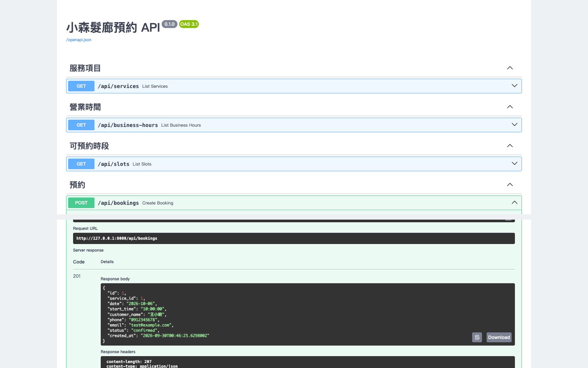The image size is (588, 368).
Task: Collapse the 預約 section
Action: tap(510, 185)
